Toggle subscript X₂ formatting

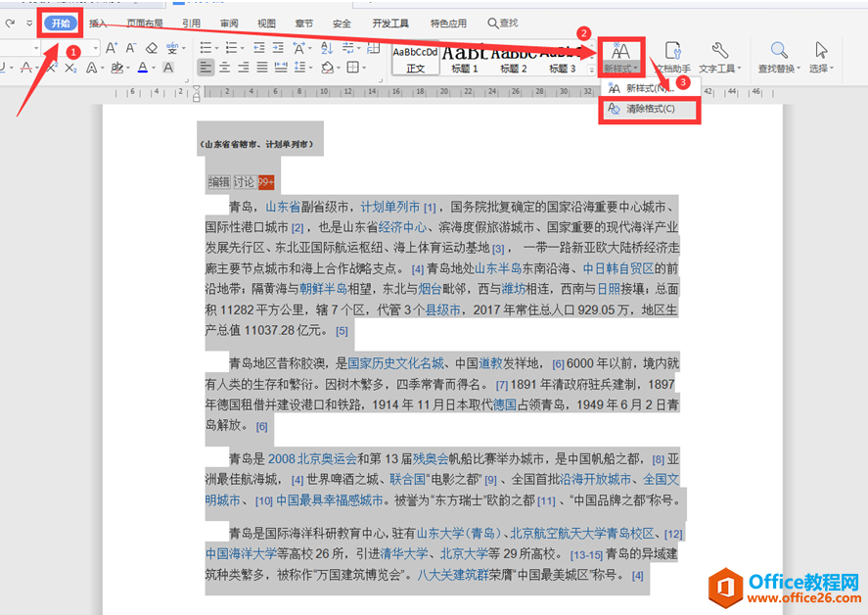(70, 68)
